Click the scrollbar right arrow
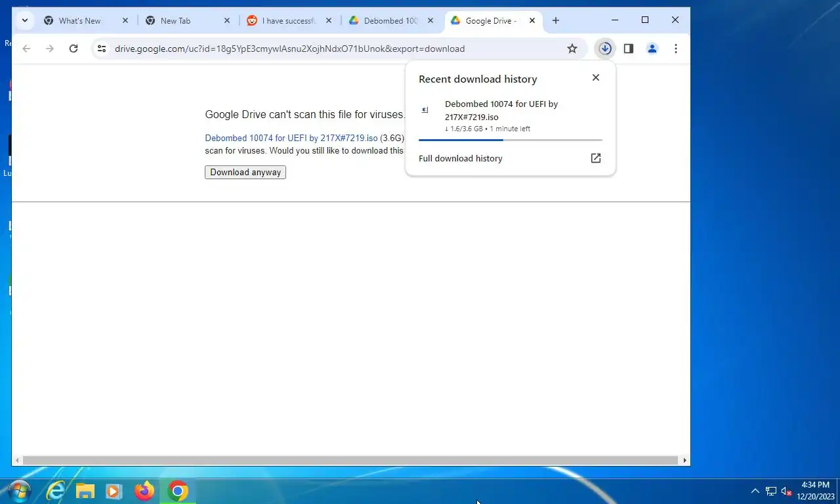This screenshot has height=504, width=840. (685, 461)
